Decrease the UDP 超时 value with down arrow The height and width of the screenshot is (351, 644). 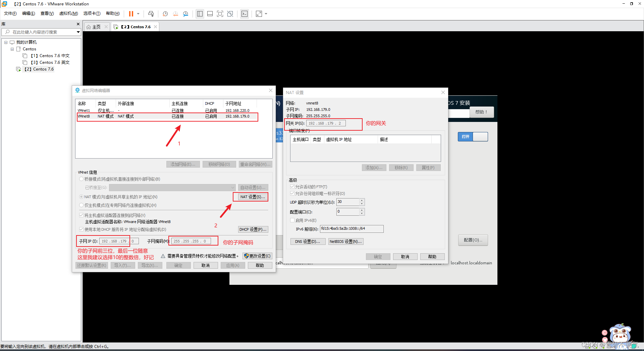362,204
